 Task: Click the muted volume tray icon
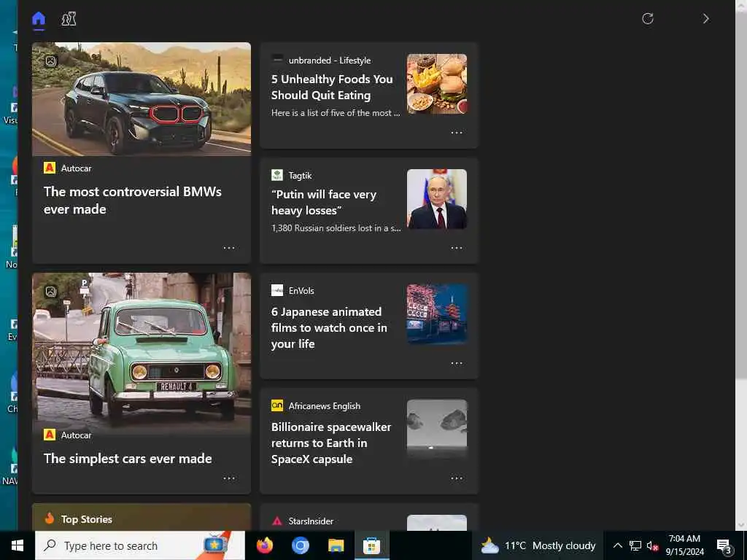click(653, 545)
